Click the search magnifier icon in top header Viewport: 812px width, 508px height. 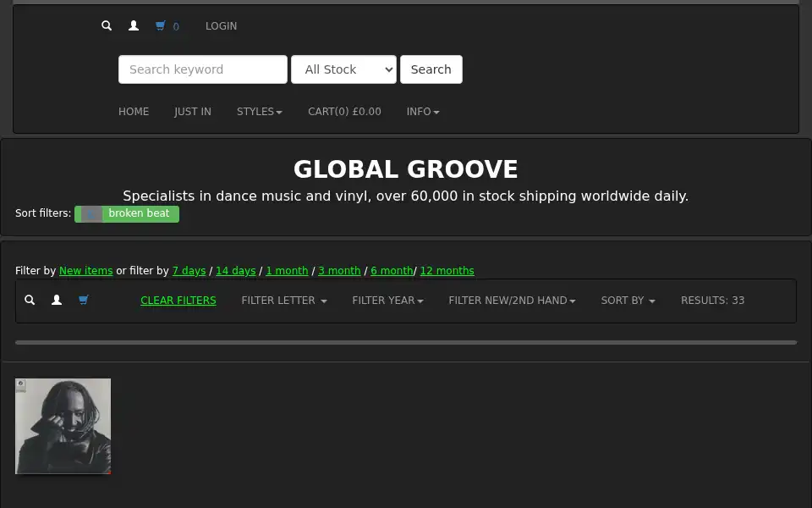coord(107,26)
